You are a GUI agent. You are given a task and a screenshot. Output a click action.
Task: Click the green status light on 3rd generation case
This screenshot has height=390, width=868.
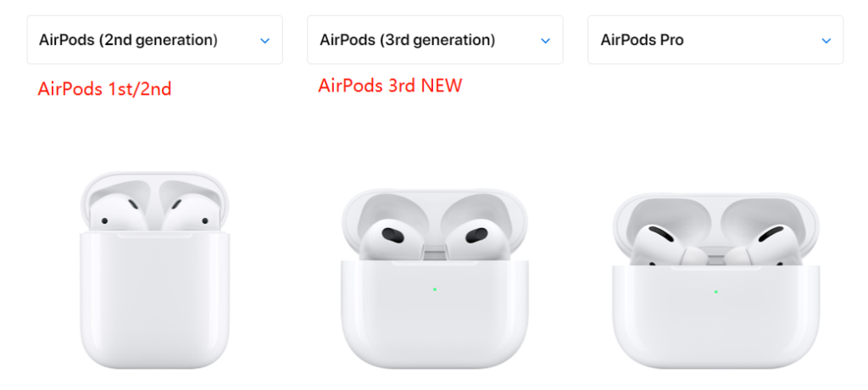tap(435, 289)
